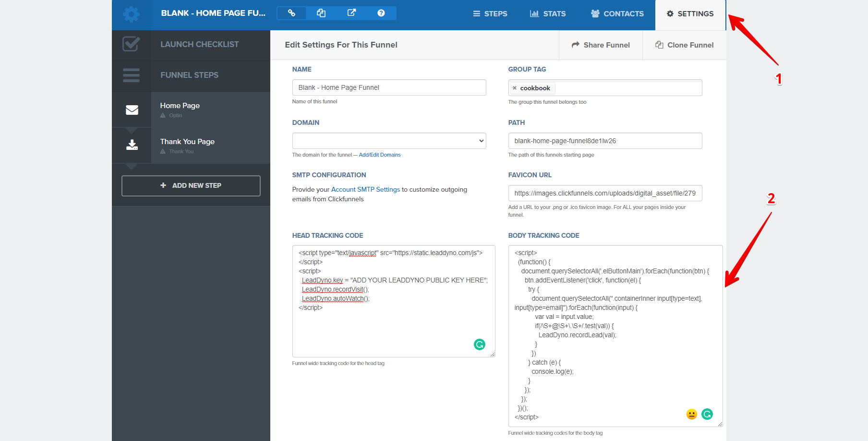The height and width of the screenshot is (441, 868).
Task: Open the SETTINGS tab
Action: point(690,14)
